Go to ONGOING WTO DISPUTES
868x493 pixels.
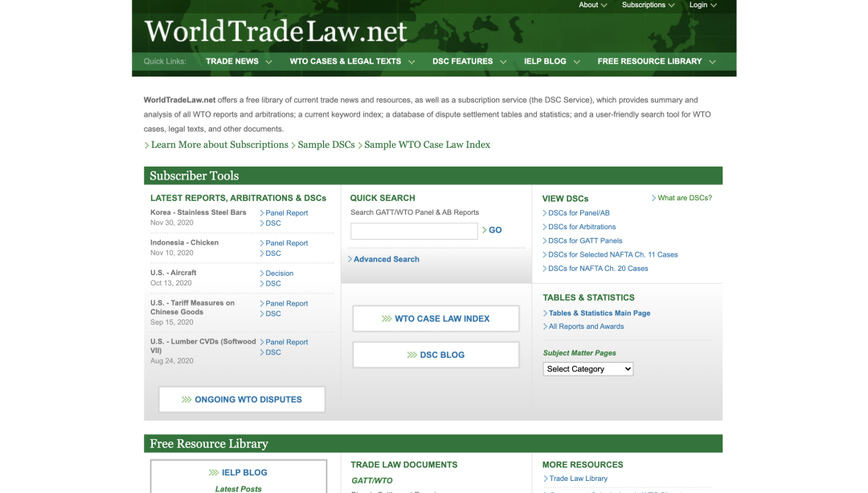(x=242, y=400)
